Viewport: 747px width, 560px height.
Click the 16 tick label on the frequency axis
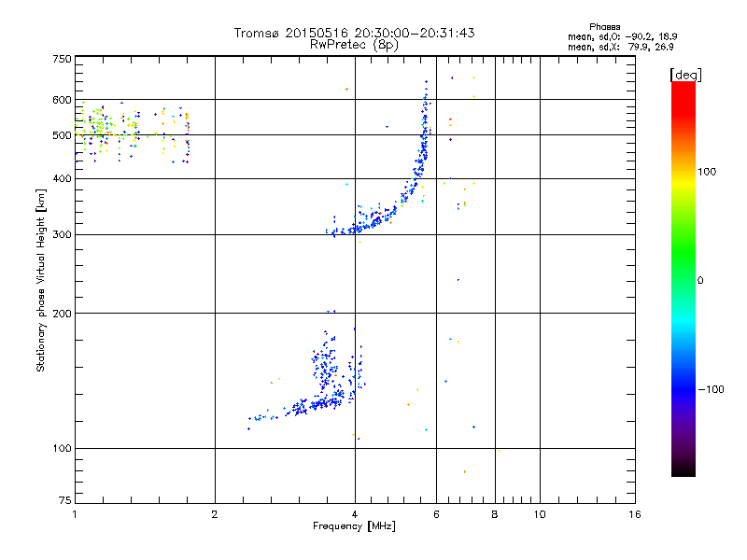click(634, 515)
